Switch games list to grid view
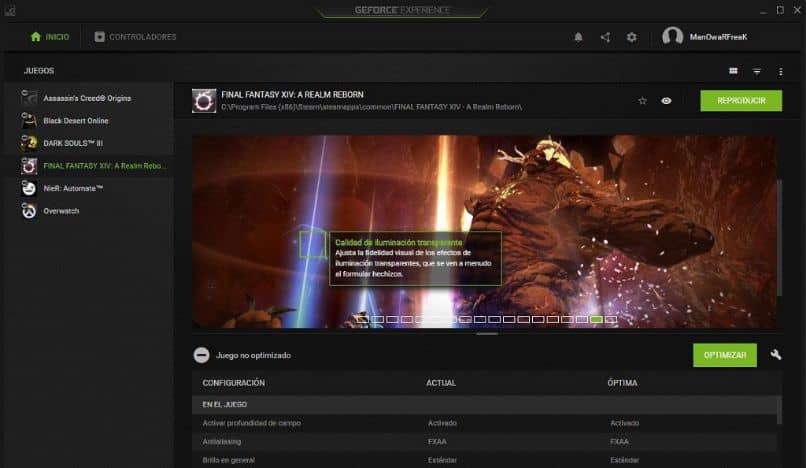This screenshot has width=806, height=468. (734, 71)
